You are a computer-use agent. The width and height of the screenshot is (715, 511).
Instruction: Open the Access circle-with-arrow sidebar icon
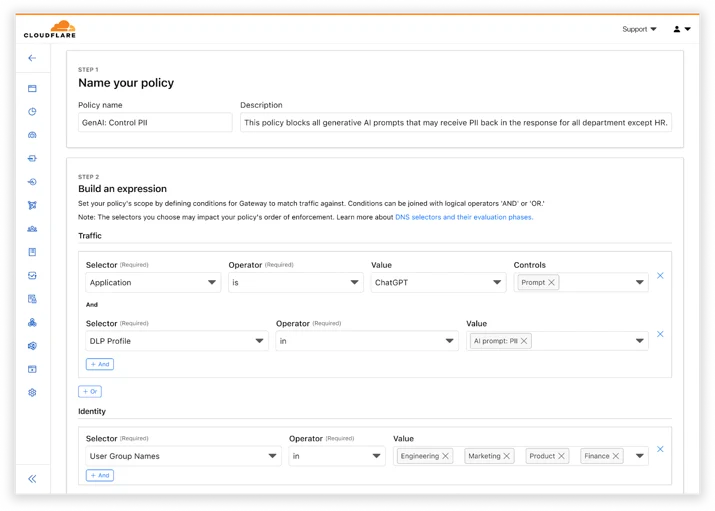pos(32,182)
